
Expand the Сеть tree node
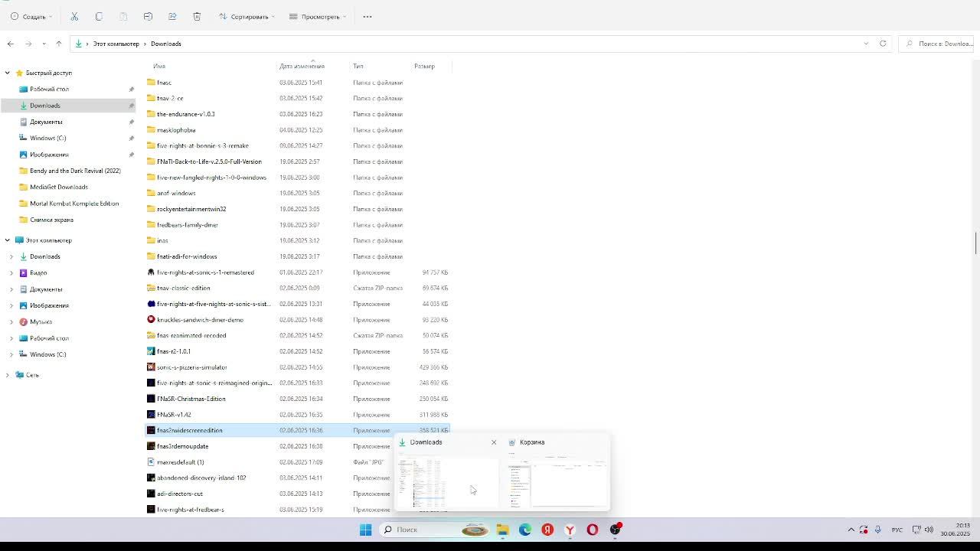coord(8,375)
